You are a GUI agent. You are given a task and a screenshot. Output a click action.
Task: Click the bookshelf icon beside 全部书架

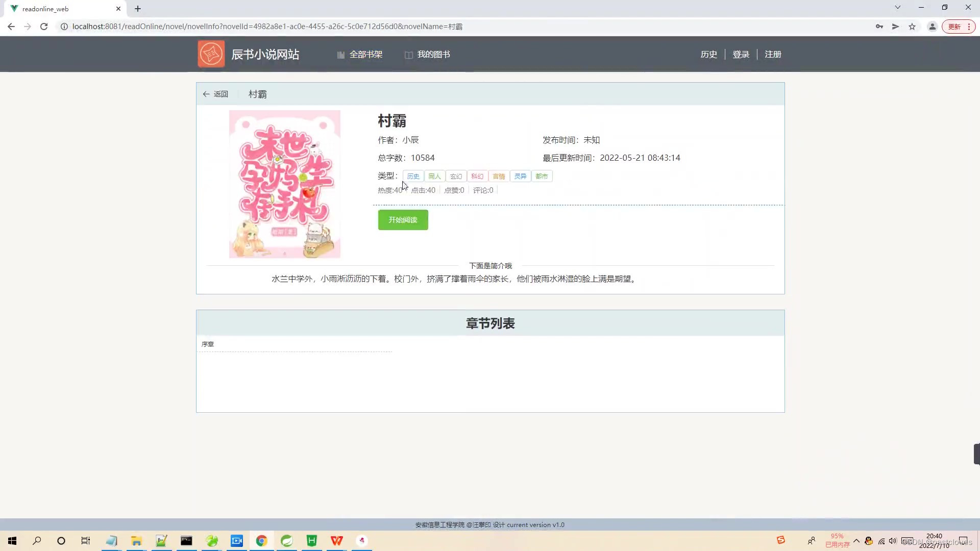pos(340,54)
